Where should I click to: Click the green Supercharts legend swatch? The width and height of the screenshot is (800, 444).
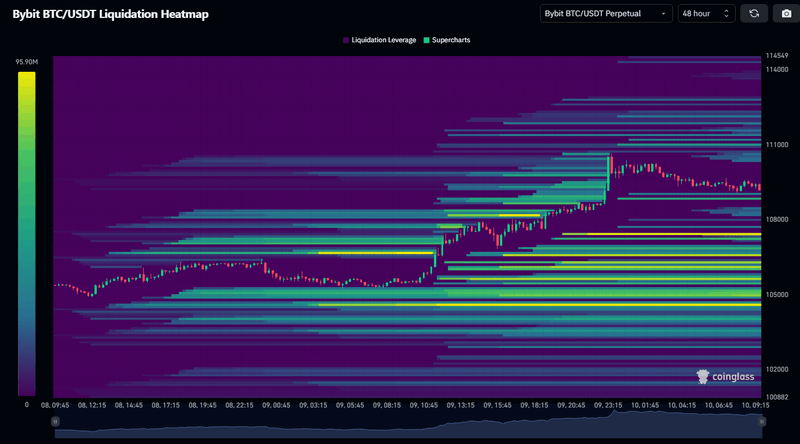[427, 40]
